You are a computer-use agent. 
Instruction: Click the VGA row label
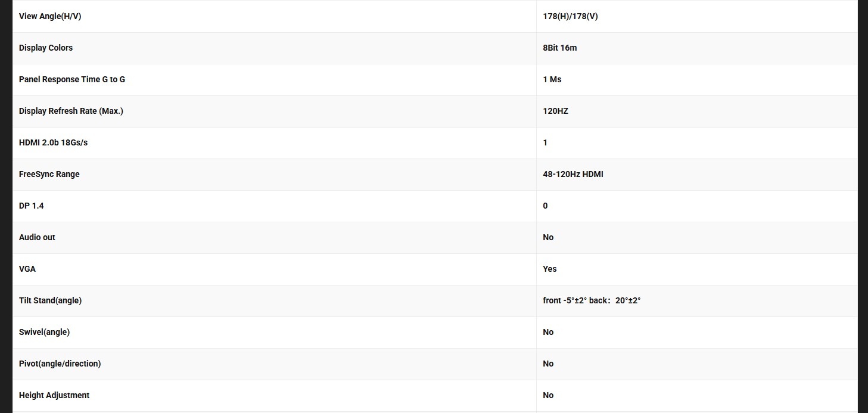[x=27, y=269]
